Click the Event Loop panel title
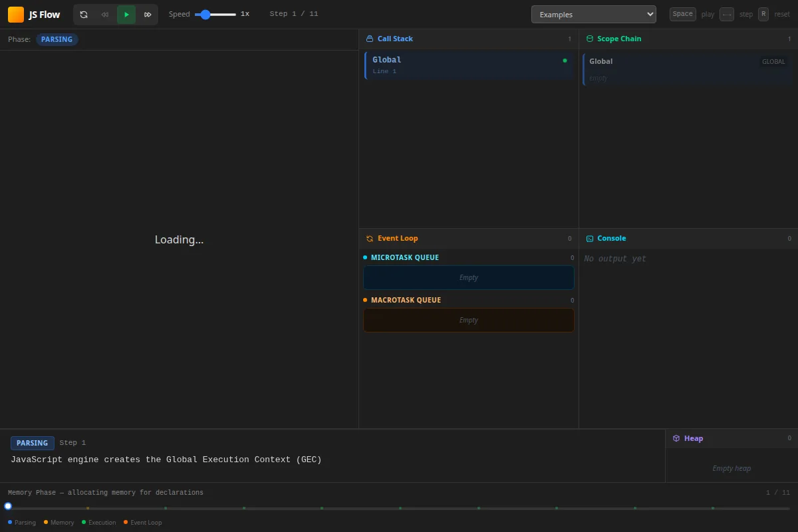The image size is (798, 532). tap(398, 238)
